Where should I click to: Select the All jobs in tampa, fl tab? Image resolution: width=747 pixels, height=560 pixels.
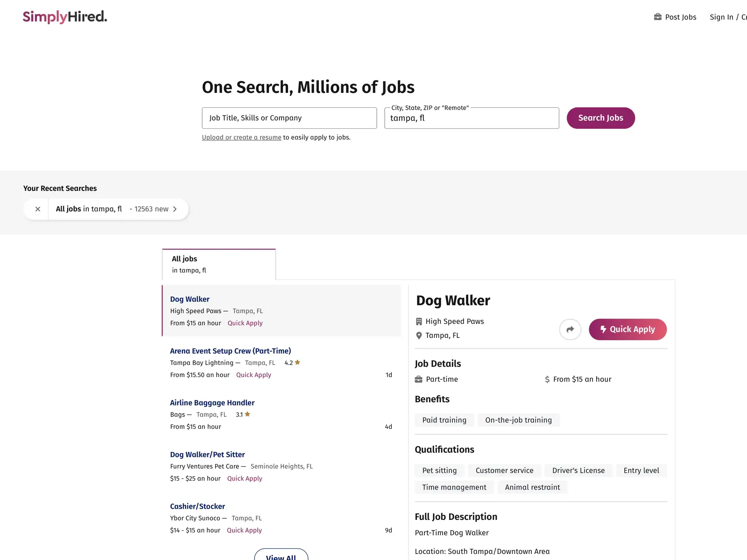219,265
